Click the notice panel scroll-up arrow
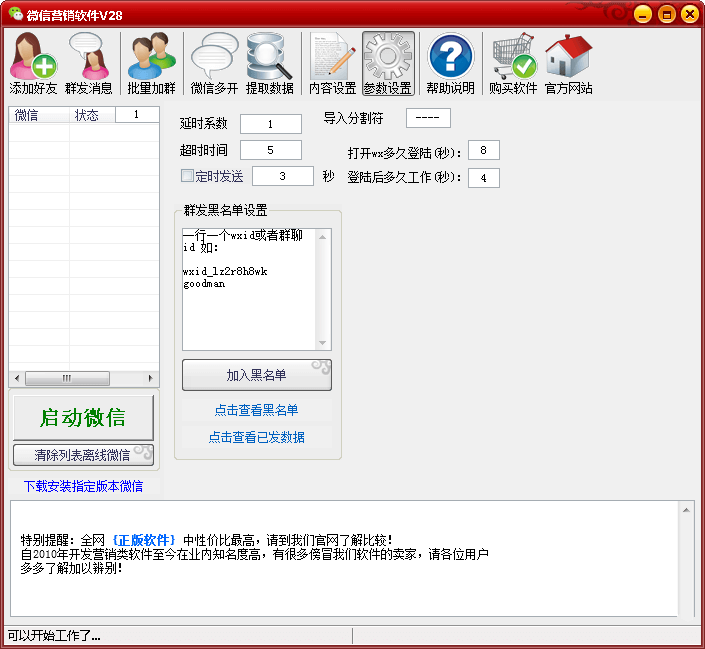Viewport: 705px width, 649px height. [686, 510]
